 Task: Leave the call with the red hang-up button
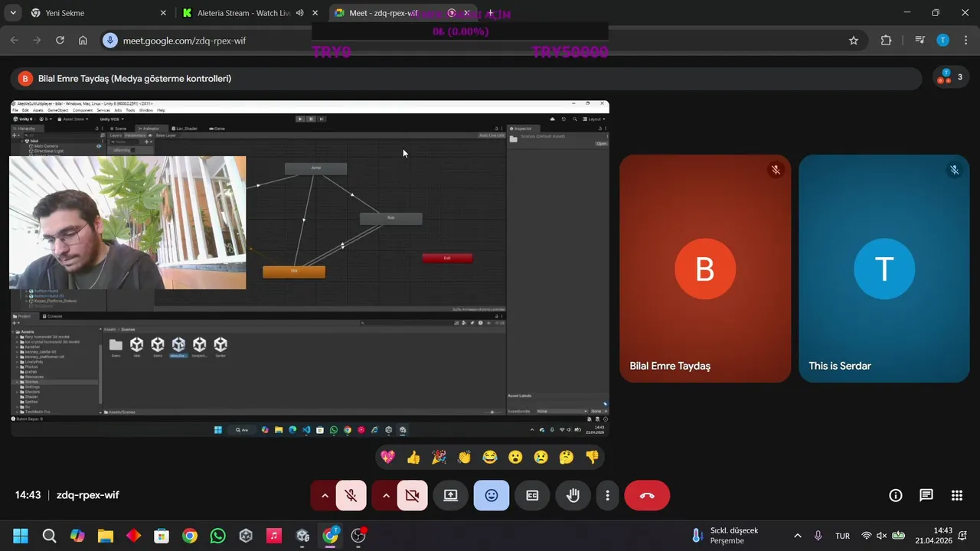(647, 495)
